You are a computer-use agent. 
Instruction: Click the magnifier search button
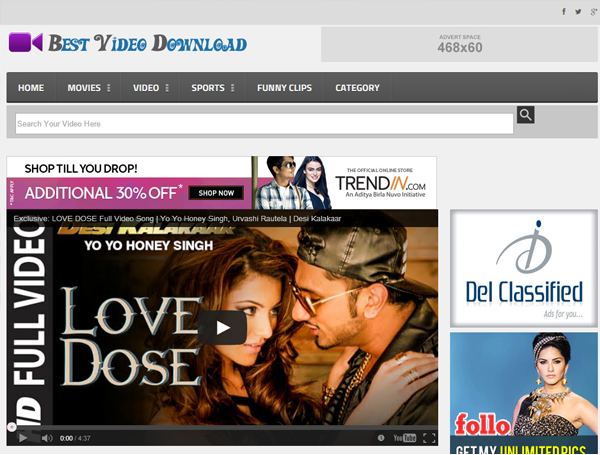(526, 115)
